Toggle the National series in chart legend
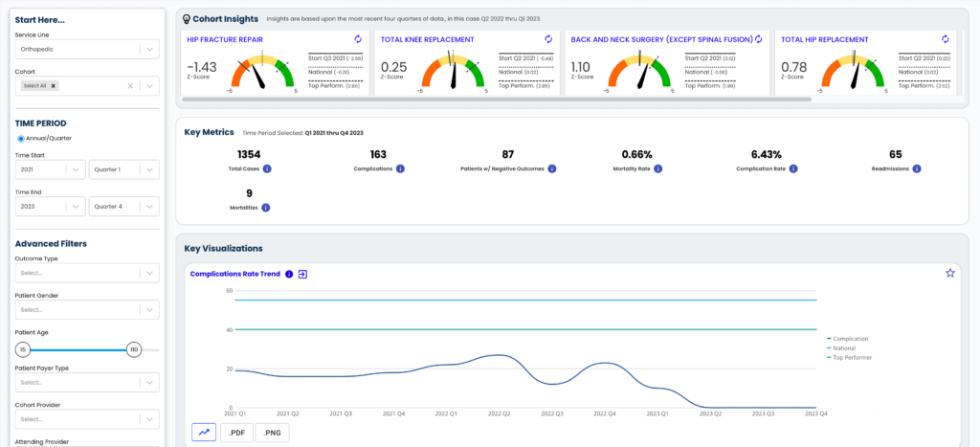 click(x=843, y=348)
